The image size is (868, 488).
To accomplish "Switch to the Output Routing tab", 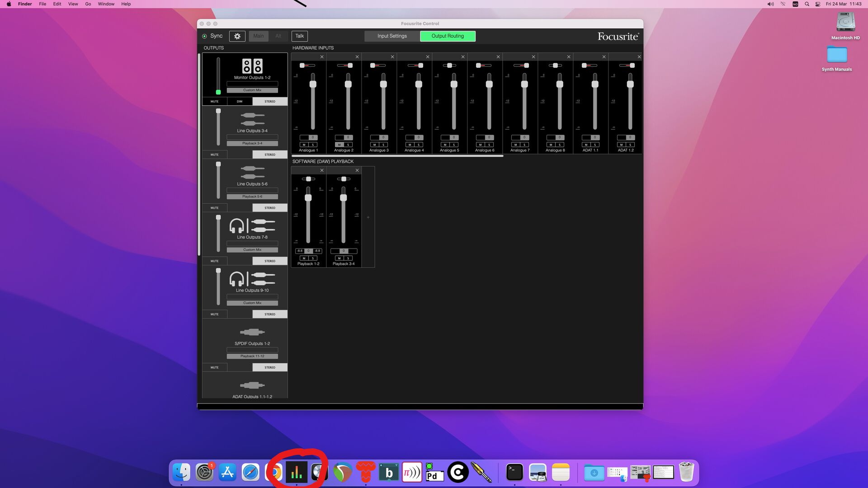I will pyautogui.click(x=448, y=36).
